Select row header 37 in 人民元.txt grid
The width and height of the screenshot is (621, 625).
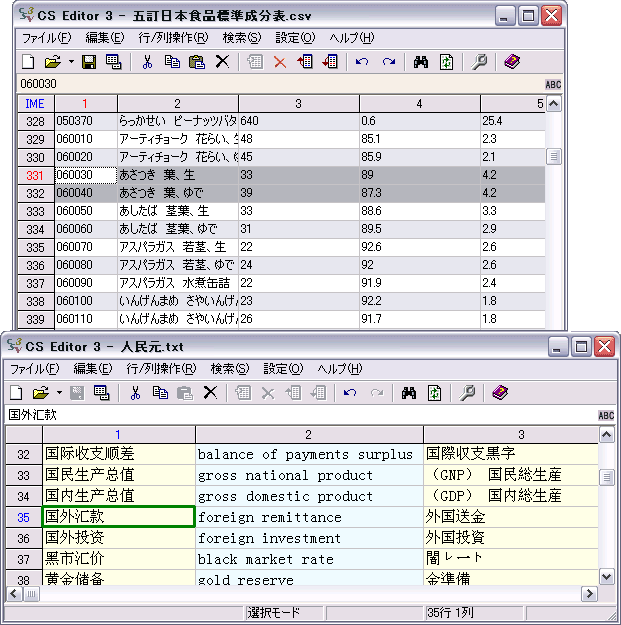click(24, 559)
